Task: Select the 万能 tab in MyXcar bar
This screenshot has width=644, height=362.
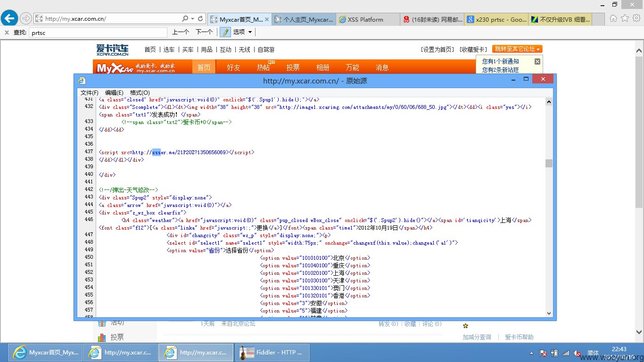Action: [x=352, y=67]
